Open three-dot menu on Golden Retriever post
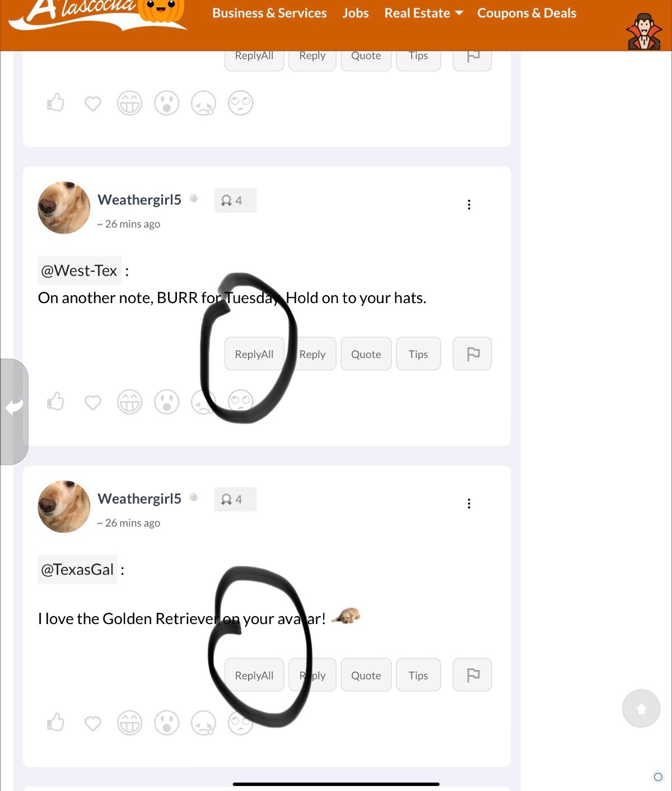 469,504
